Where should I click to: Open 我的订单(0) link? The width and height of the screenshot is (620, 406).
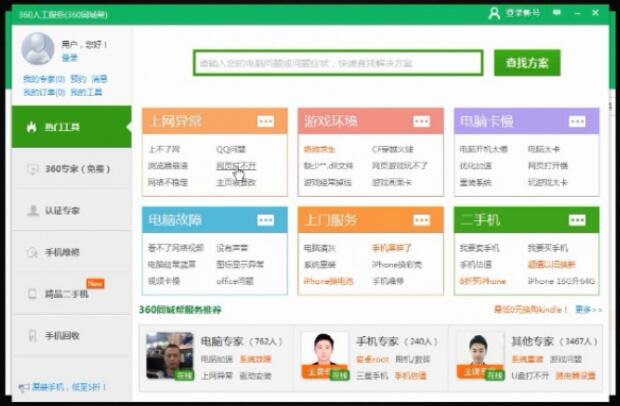point(44,92)
